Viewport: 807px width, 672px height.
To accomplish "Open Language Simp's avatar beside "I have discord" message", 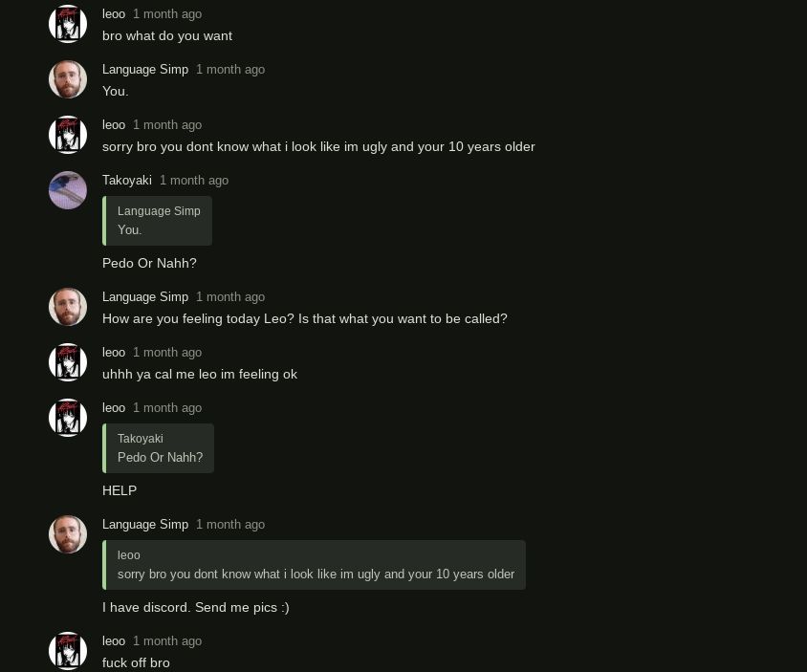I will [x=68, y=534].
